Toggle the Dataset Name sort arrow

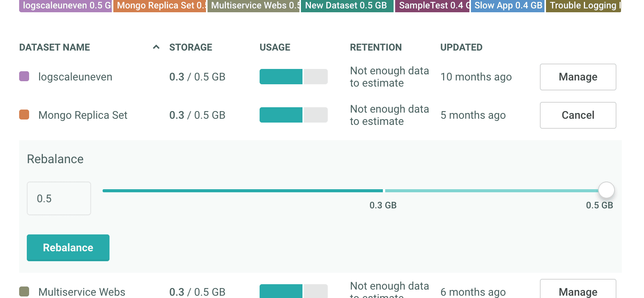pos(156,47)
